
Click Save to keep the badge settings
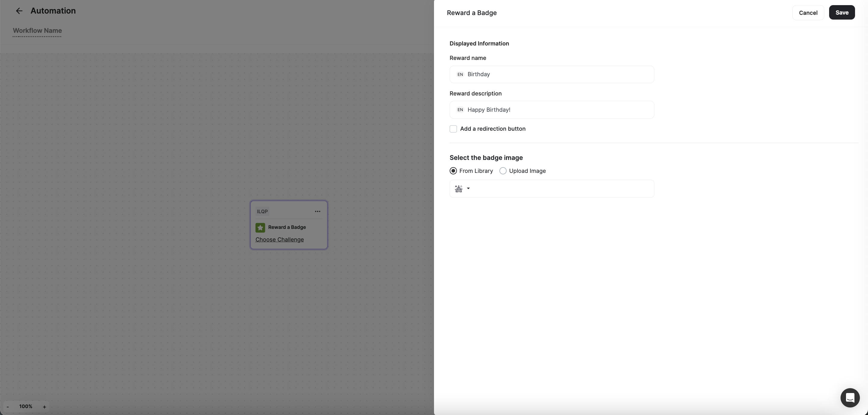[x=842, y=12]
